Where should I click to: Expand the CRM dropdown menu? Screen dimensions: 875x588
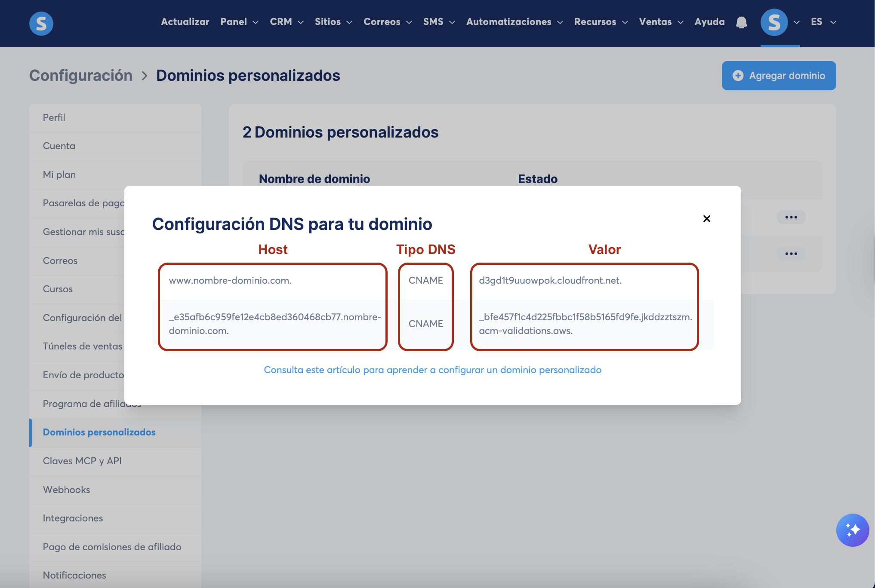coord(287,22)
